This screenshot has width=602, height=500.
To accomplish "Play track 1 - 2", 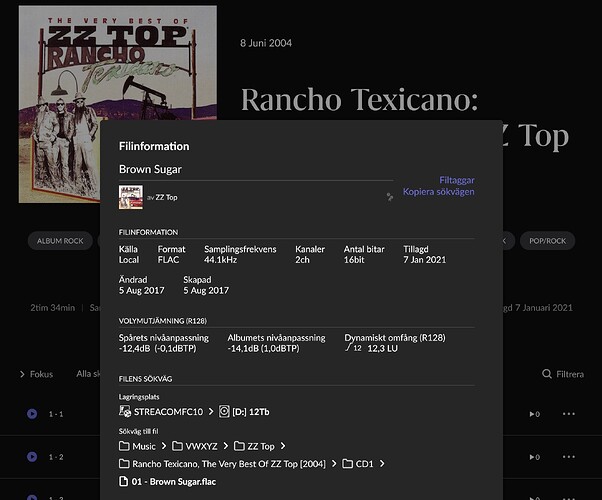I will [x=32, y=457].
